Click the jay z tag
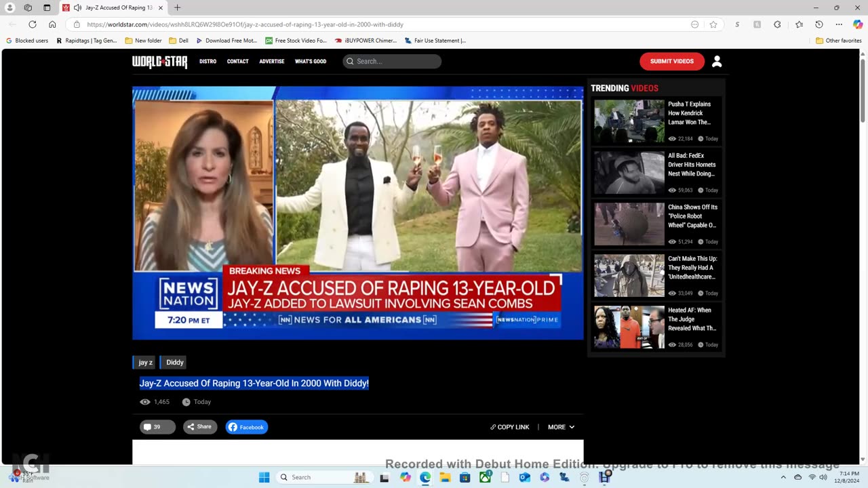This screenshot has height=488, width=868. coord(145,362)
